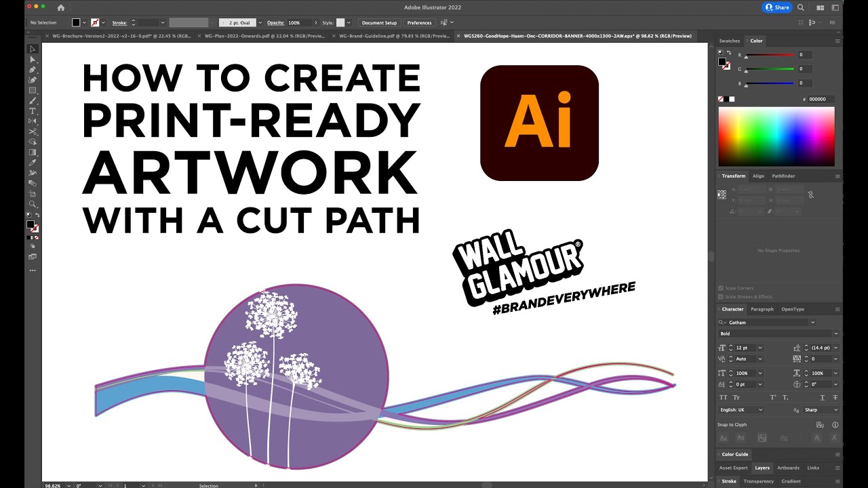Switch to the Artboards tab
The width and height of the screenshot is (868, 488).
(788, 468)
